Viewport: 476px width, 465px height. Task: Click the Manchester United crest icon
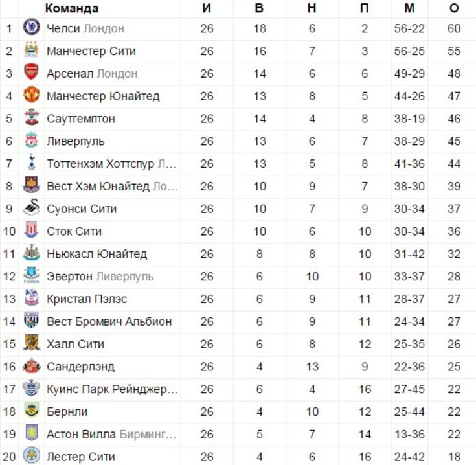tap(32, 95)
